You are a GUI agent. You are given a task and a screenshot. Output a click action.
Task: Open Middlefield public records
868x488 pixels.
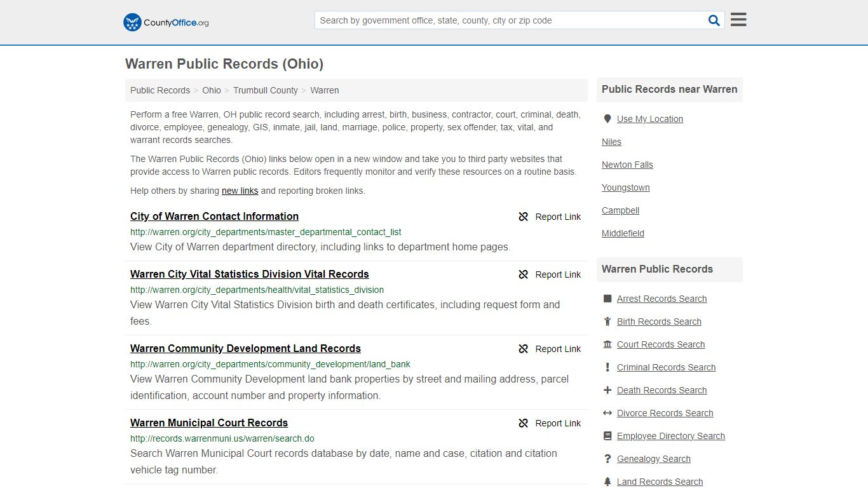pos(623,233)
